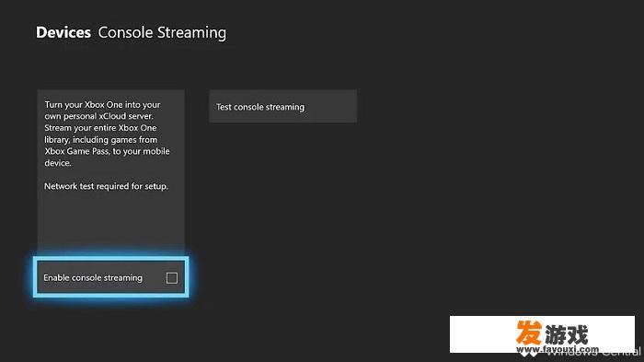Click the xCloud server description paragraph
Image resolution: width=644 pixels, height=362 pixels.
click(x=107, y=134)
